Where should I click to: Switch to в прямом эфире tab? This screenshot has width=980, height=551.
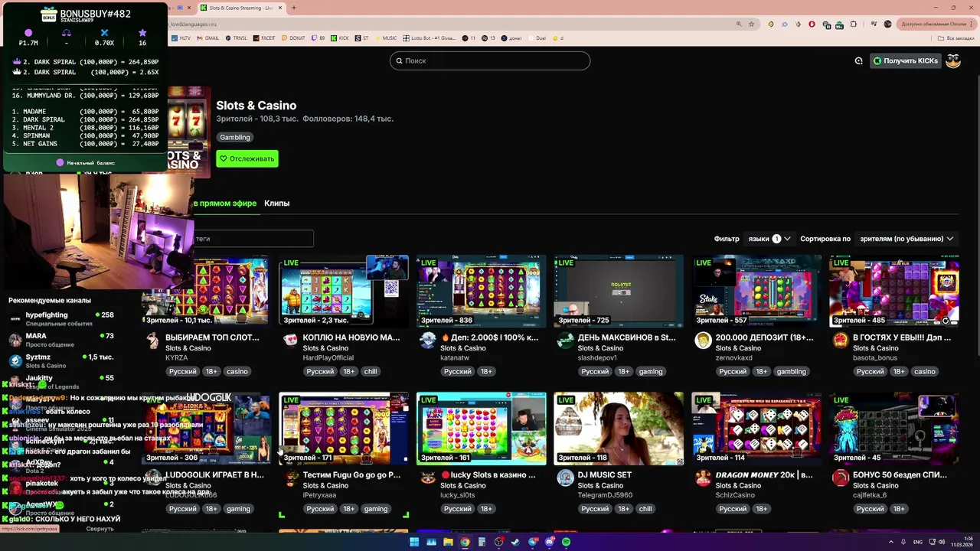[x=224, y=203]
